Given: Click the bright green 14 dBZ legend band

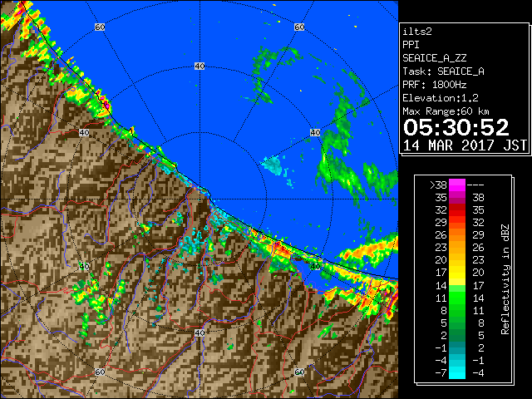Looking at the screenshot, I should tap(457, 288).
